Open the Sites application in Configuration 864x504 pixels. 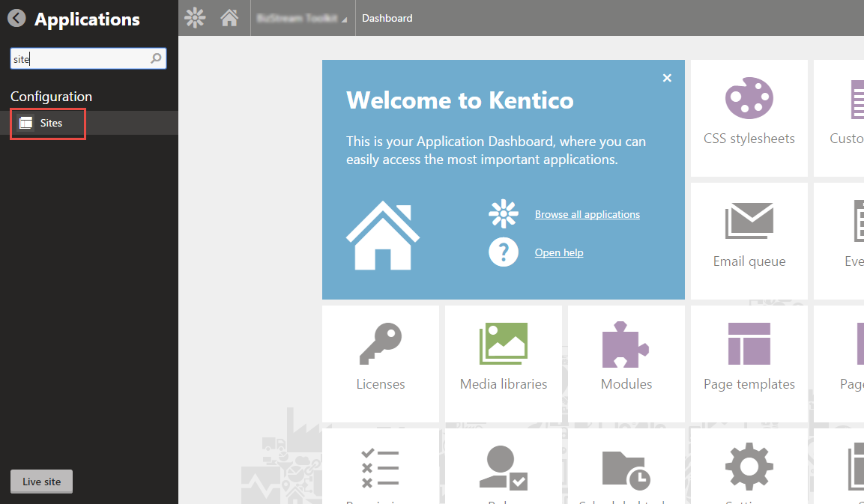(89, 123)
